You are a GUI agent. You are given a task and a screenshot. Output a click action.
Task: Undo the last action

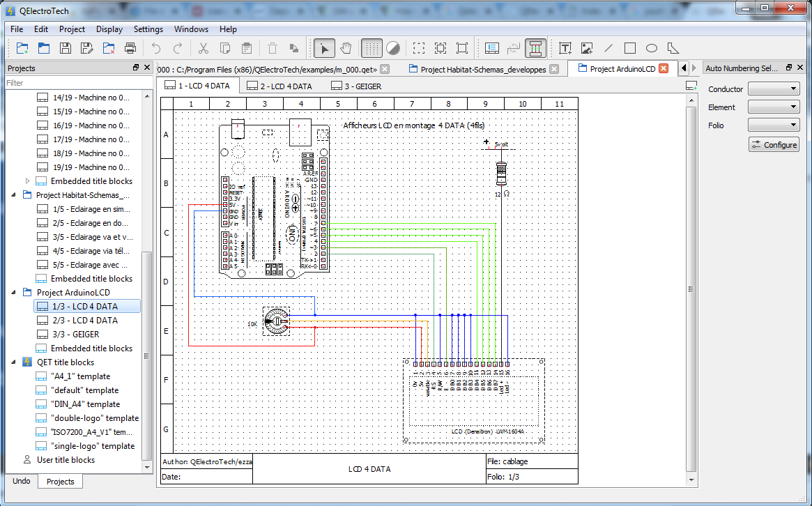pos(155,48)
